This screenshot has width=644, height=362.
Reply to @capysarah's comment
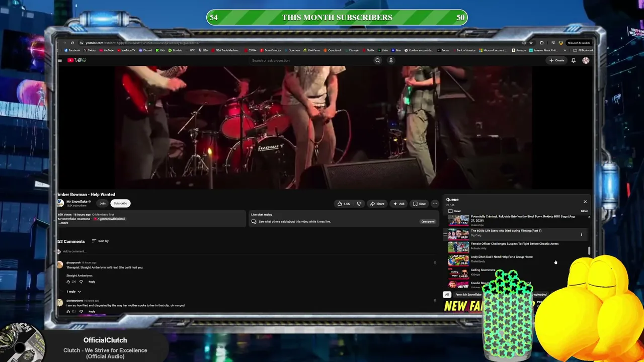(92, 282)
